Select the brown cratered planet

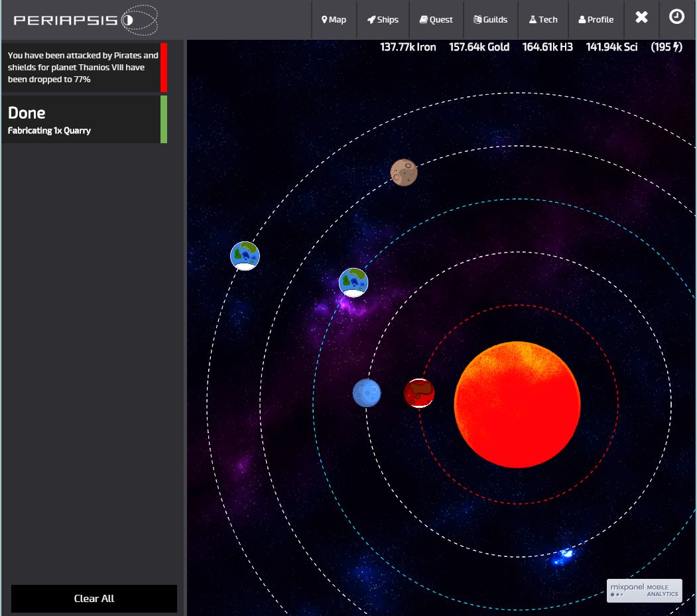[x=403, y=172]
